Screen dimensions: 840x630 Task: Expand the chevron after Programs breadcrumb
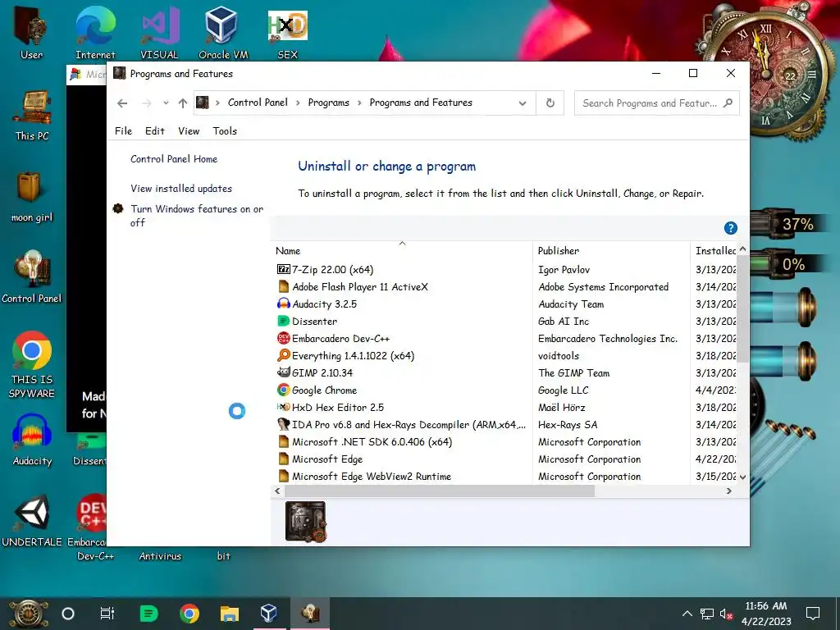359,103
